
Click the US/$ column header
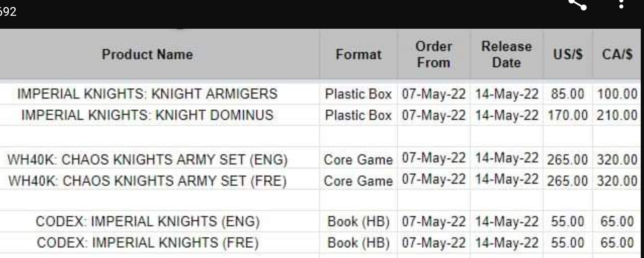tap(568, 54)
